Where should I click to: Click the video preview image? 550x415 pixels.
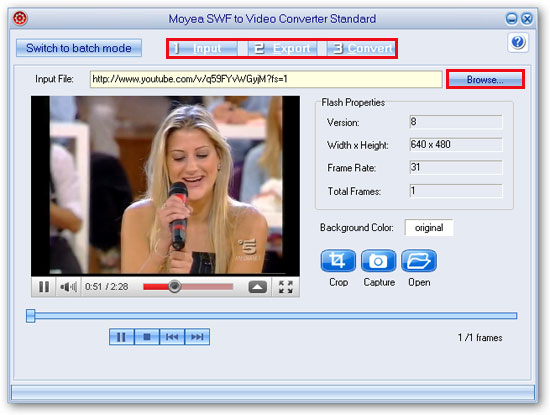click(x=165, y=185)
